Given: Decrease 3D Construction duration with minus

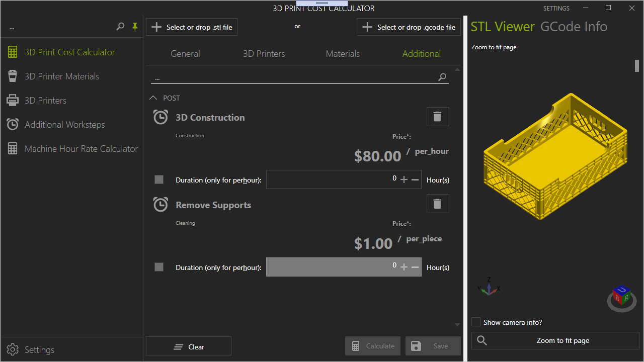Looking at the screenshot, I should point(415,179).
